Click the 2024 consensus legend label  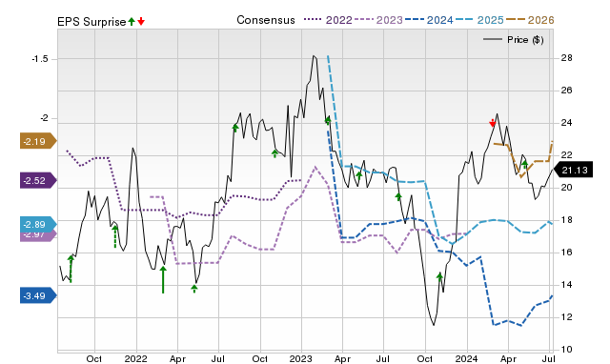[x=440, y=20]
